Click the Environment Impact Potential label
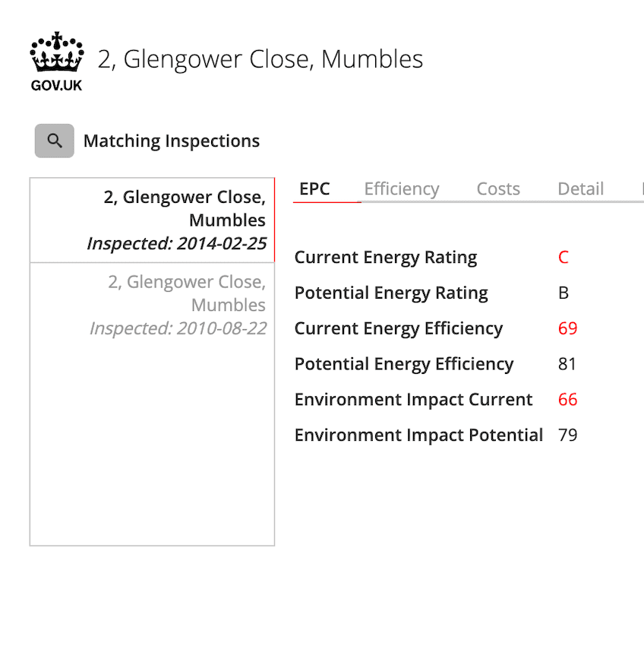The width and height of the screenshot is (644, 646). point(418,435)
